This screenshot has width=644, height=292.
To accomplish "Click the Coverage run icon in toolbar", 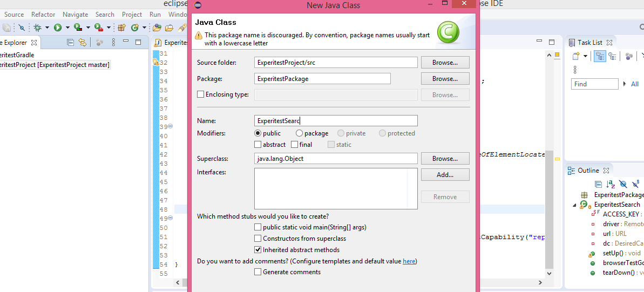I will [78, 28].
